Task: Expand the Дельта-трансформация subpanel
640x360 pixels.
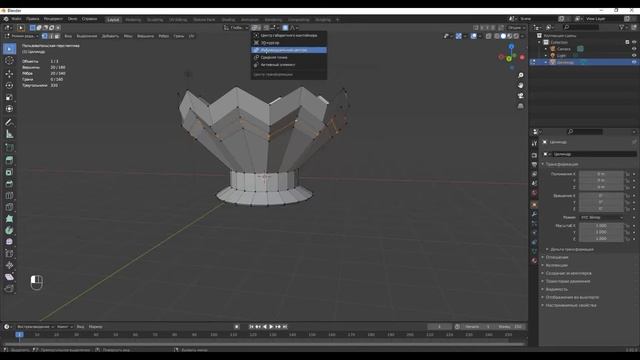Action: [x=571, y=249]
